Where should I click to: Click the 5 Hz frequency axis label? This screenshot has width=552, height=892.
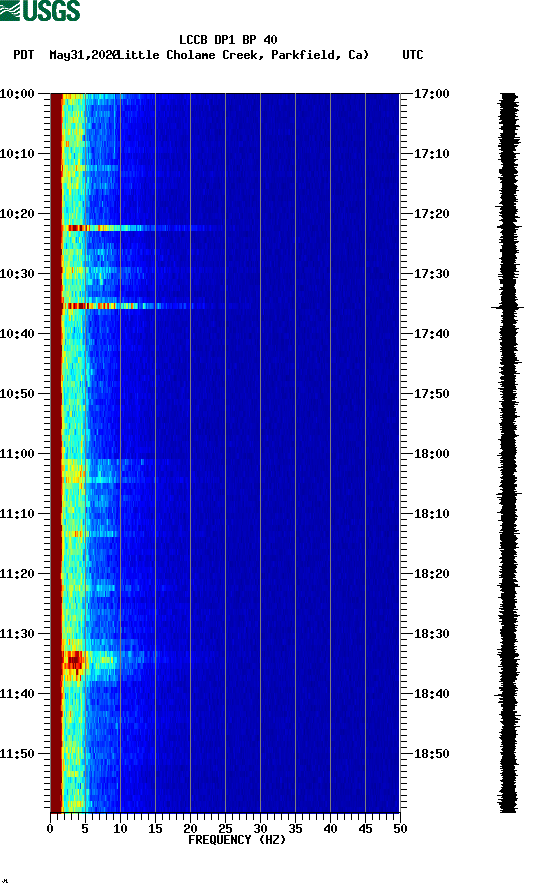point(85,829)
